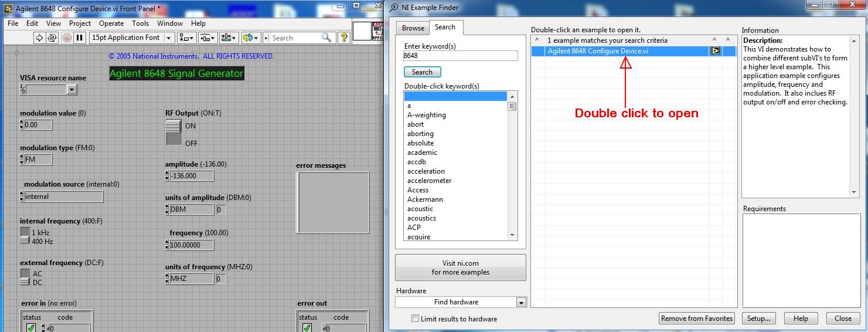The width and height of the screenshot is (868, 332).
Task: Click the modulation value stepper arrows
Action: click(x=22, y=125)
